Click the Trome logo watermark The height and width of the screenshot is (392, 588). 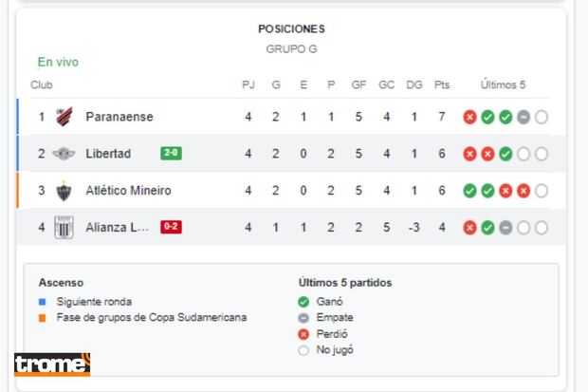pyautogui.click(x=52, y=364)
